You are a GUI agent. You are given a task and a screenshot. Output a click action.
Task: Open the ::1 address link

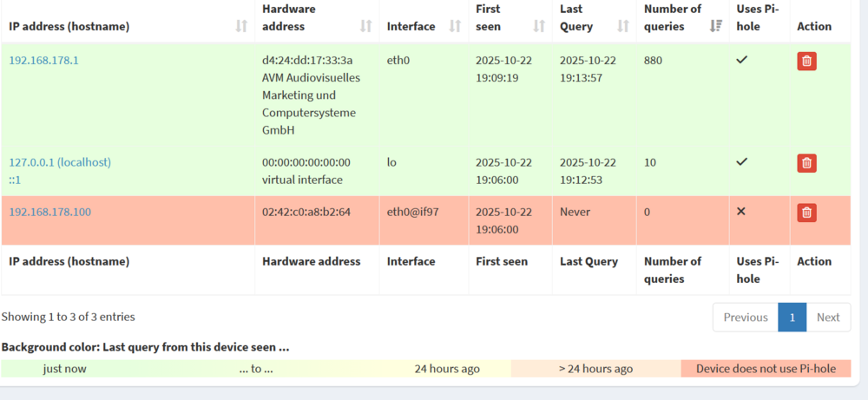pyautogui.click(x=15, y=180)
